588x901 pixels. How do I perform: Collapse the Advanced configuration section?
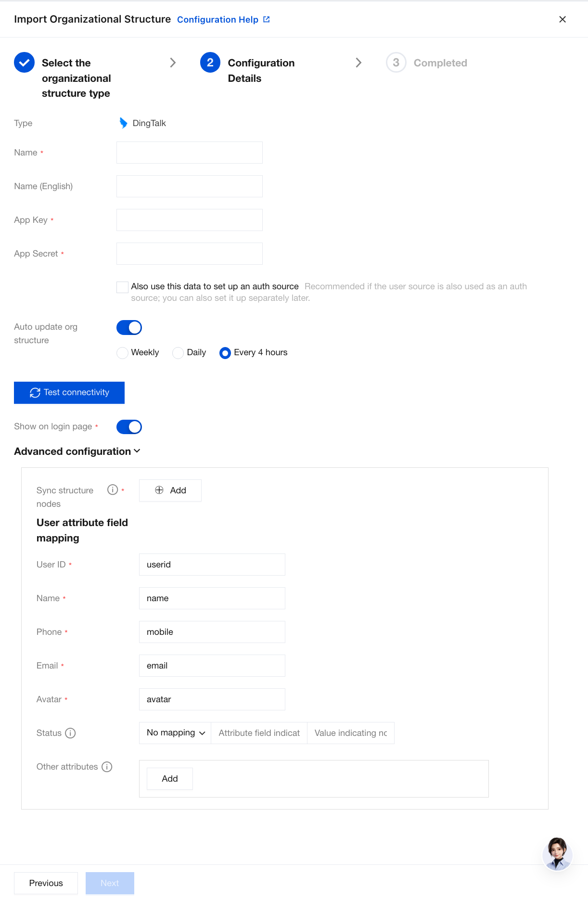tap(77, 451)
